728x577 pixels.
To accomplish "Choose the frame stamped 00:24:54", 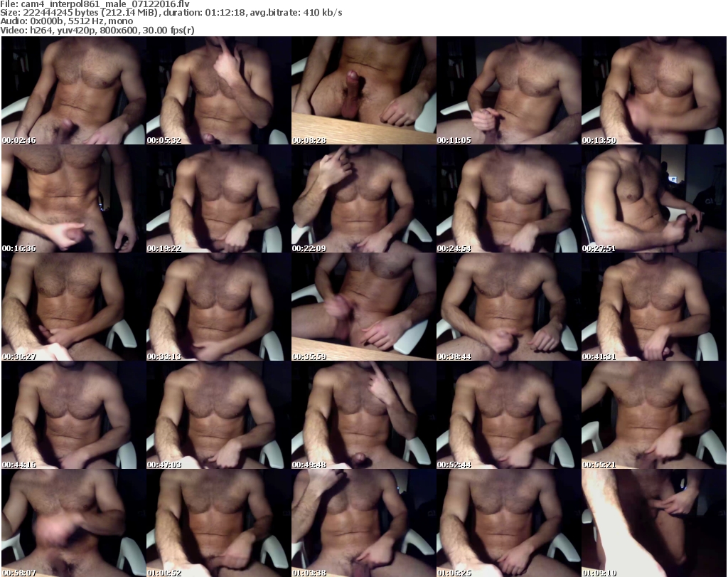I will click(x=509, y=198).
